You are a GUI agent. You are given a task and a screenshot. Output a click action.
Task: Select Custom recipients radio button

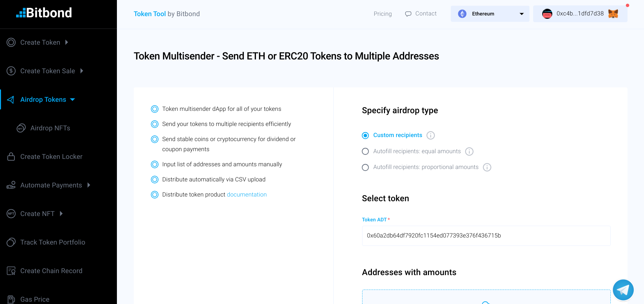click(x=366, y=135)
